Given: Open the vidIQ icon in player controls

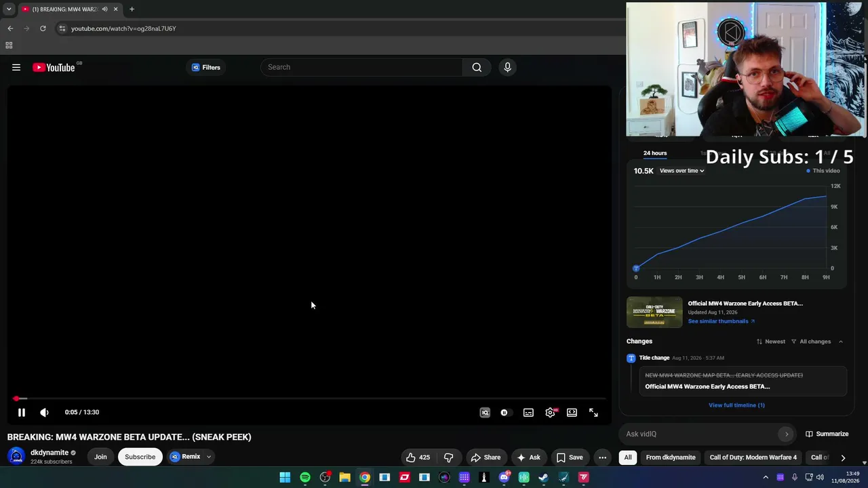Looking at the screenshot, I should coord(485,412).
